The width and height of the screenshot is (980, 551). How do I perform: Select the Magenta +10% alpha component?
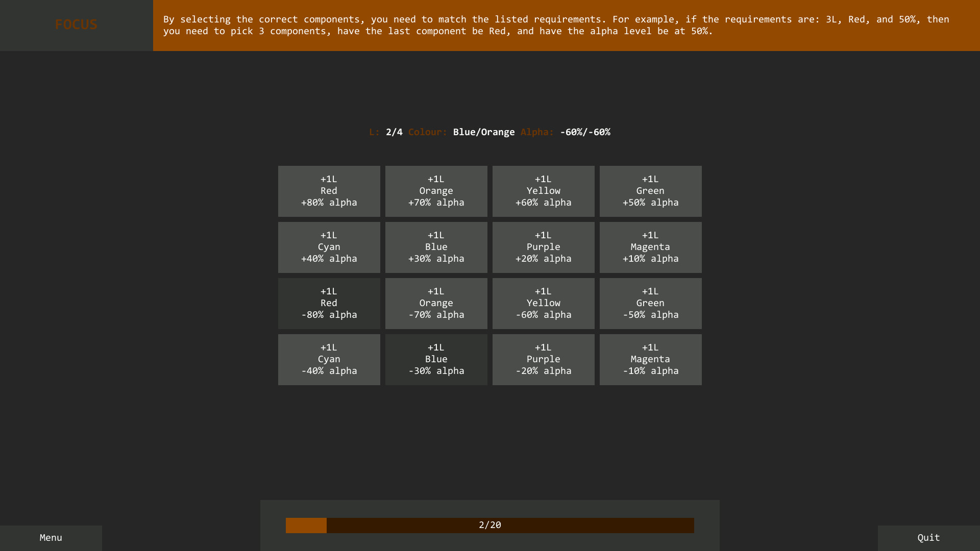coord(650,247)
